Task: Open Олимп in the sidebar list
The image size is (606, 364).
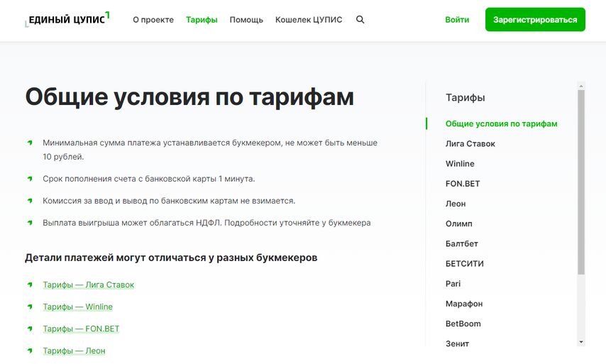Action: pos(458,224)
